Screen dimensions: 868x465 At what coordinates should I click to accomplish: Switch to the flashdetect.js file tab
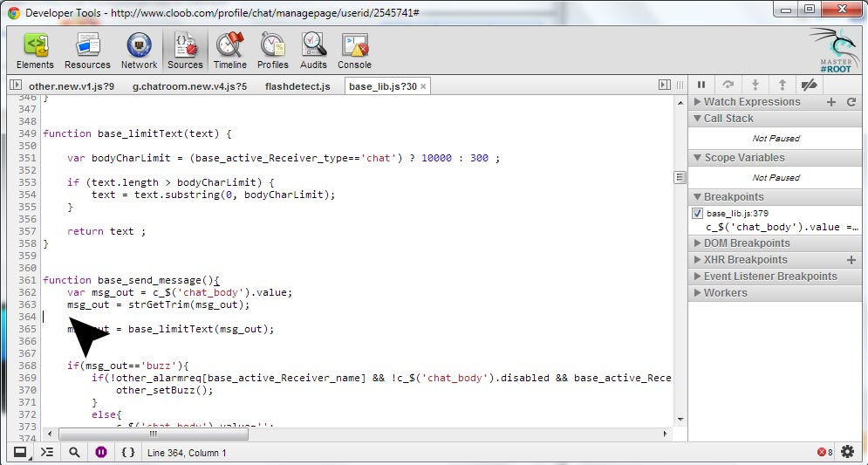(x=297, y=86)
